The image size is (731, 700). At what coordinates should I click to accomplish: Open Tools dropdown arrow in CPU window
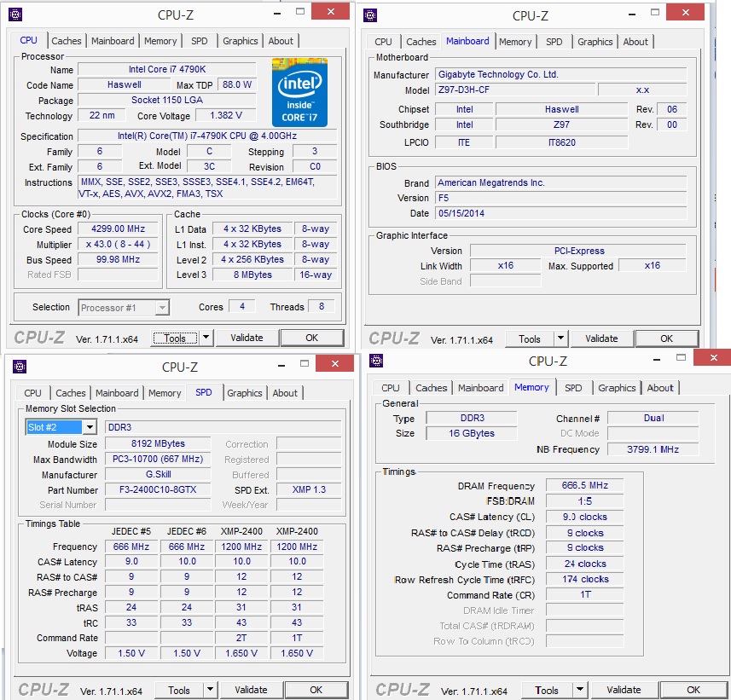[206, 338]
